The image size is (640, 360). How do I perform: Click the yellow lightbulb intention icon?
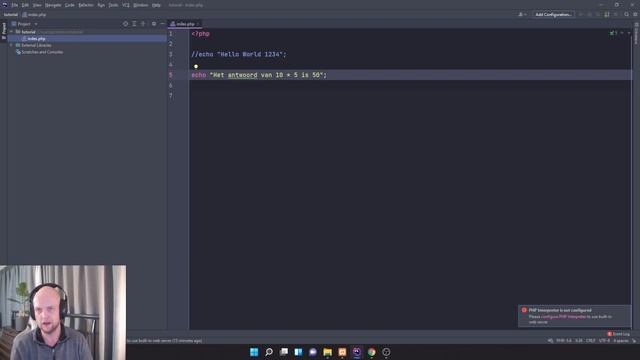coord(196,66)
